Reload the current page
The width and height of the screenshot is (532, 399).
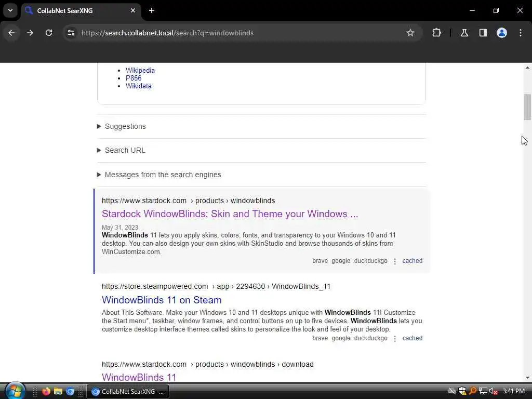coord(49,33)
